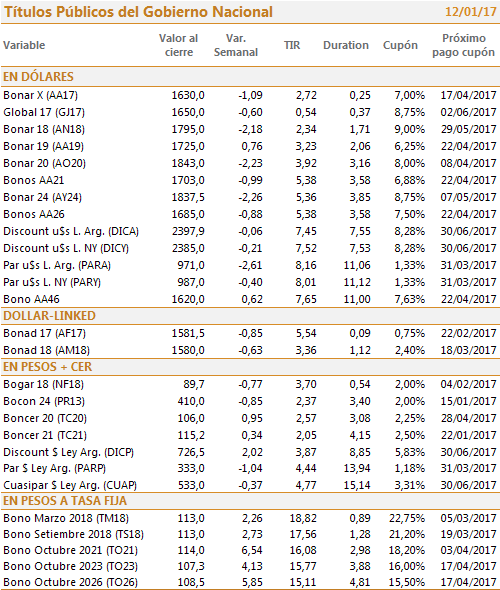The image size is (500, 590).
Task: Select the EN PESOS + CER heading
Action: pos(47,366)
